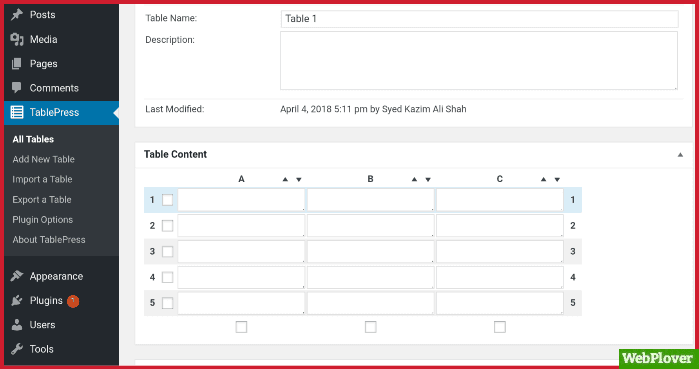Click the Appearance paintbrush icon

click(17, 276)
